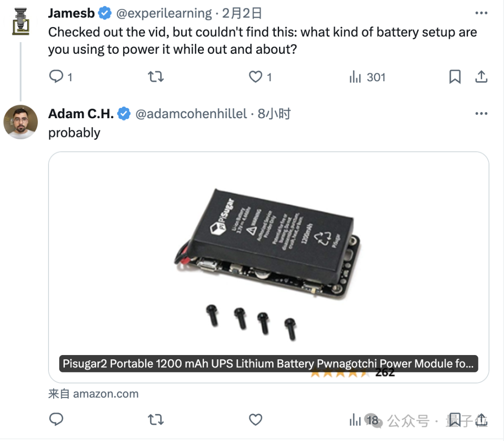Click the reply icon on Jamesb's tweet

coord(56,77)
